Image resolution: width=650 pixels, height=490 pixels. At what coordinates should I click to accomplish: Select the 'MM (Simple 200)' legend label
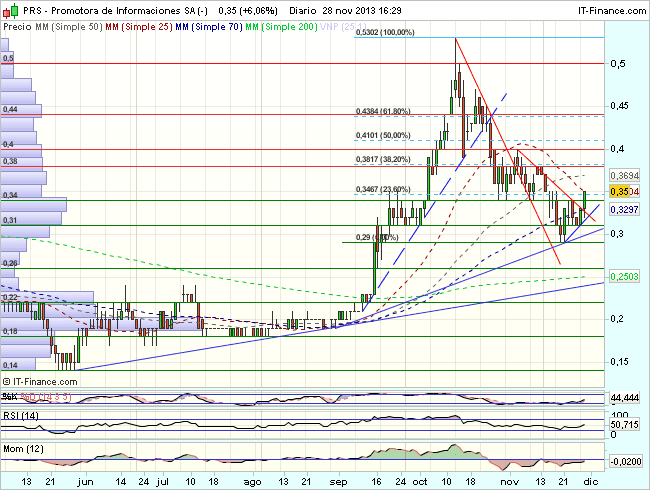(x=281, y=27)
